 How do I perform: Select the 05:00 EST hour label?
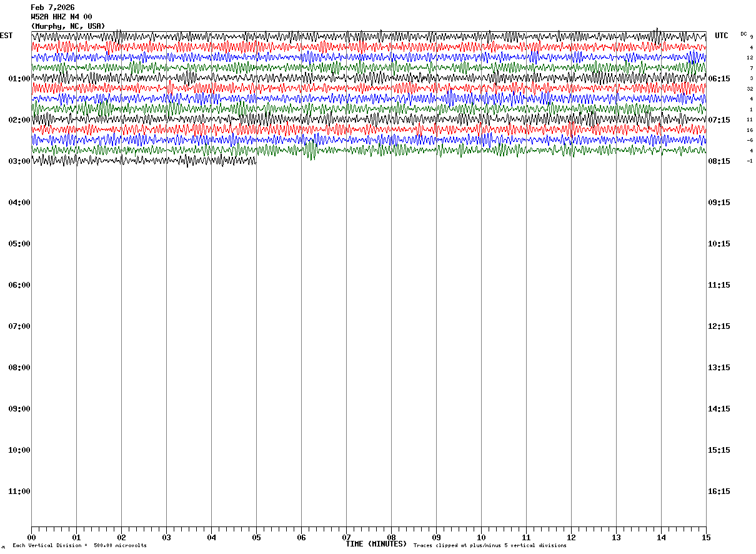[x=19, y=244]
